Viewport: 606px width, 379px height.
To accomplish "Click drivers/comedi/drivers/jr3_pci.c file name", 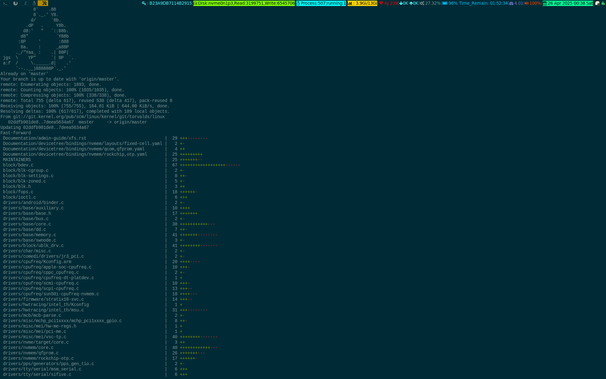I will pyautogui.click(x=43, y=257).
